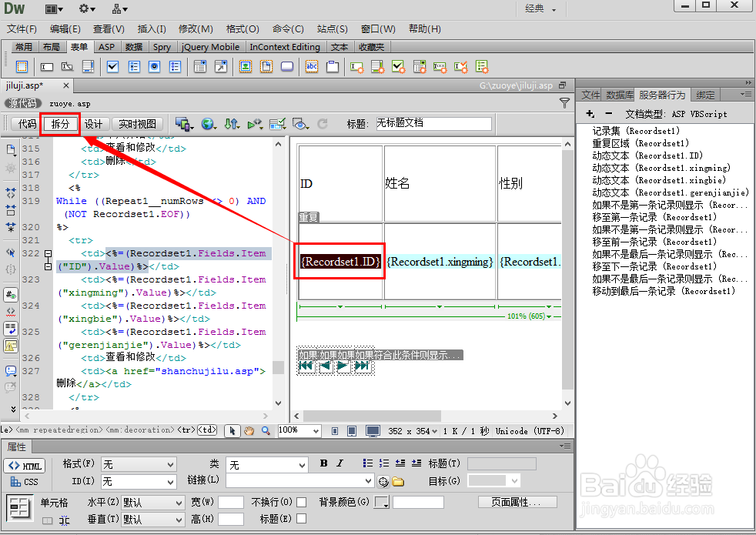Switch to the Spry insert tab
Image resolution: width=756 pixels, height=535 pixels.
162,47
